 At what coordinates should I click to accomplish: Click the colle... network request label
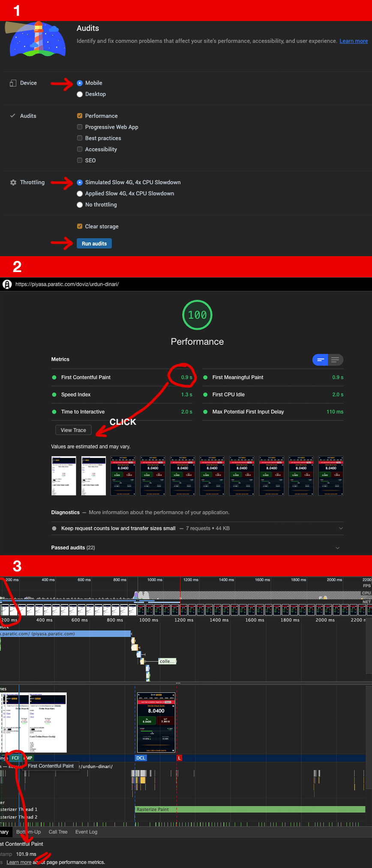pos(167,661)
